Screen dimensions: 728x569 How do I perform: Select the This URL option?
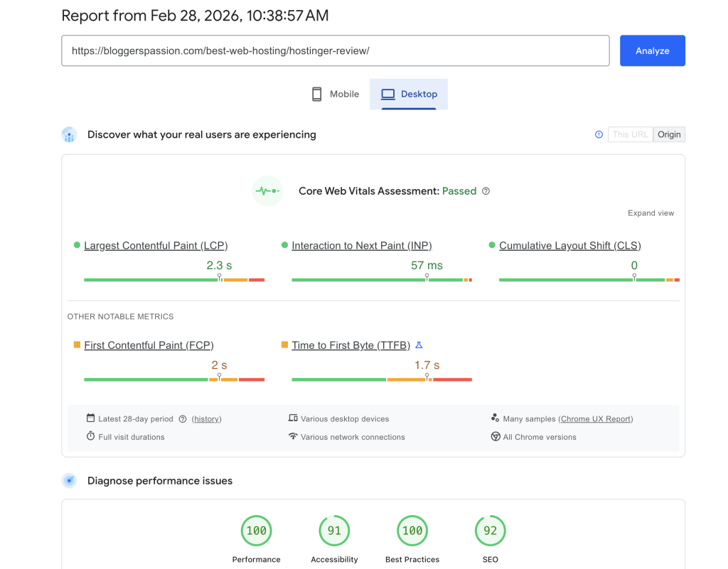point(630,134)
